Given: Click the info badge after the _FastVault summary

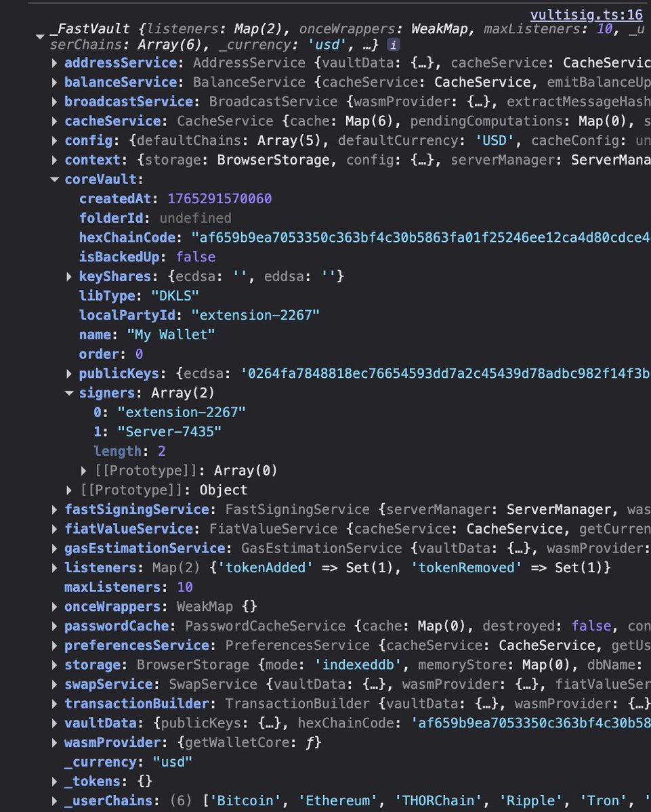Looking at the screenshot, I should 393,45.
